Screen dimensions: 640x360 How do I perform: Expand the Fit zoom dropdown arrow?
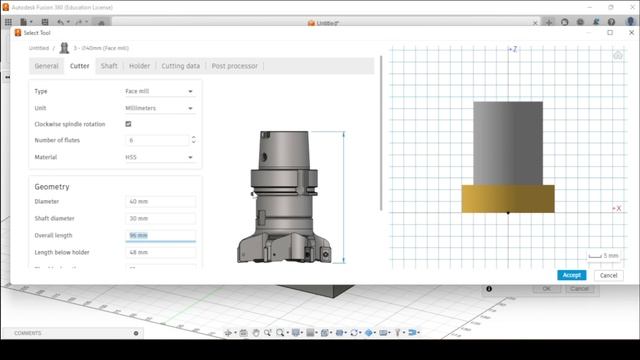(287, 333)
